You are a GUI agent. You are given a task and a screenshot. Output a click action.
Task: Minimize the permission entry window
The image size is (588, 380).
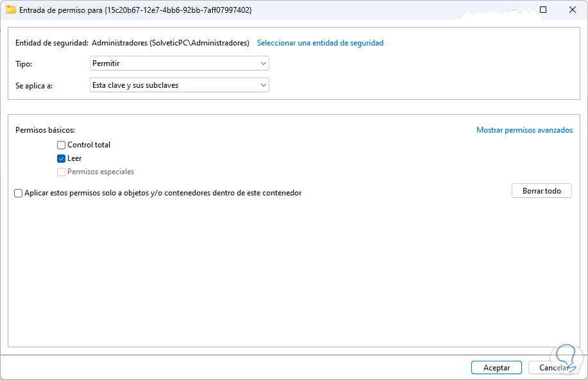pyautogui.click(x=514, y=10)
